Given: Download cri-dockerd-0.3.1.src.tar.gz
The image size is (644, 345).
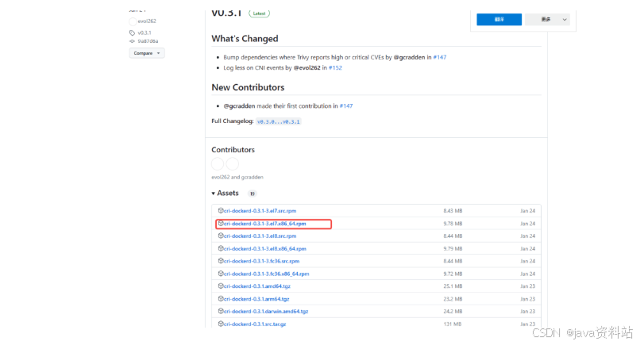Looking at the screenshot, I should pos(255,324).
